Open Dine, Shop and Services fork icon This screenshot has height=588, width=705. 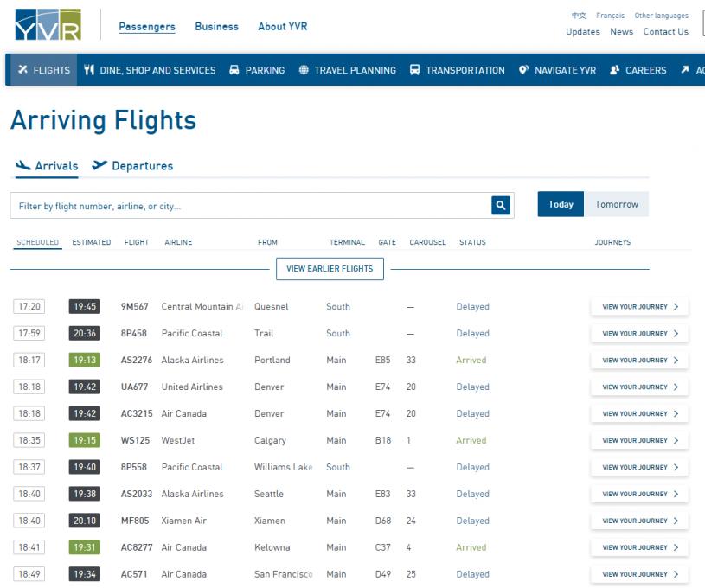tap(89, 70)
